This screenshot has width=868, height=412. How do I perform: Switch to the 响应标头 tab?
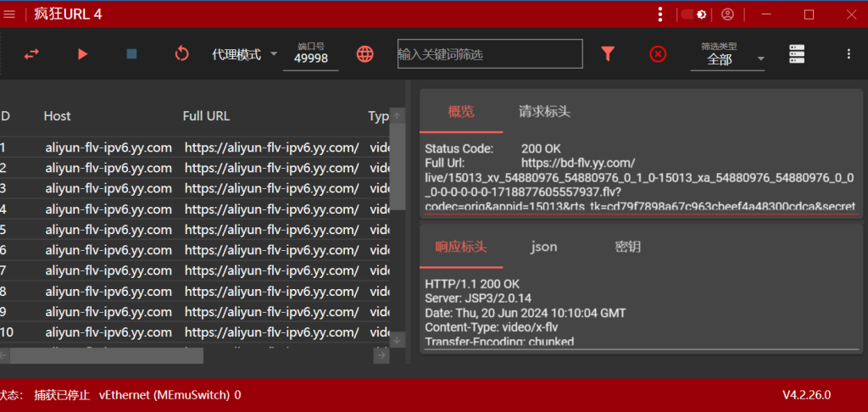pos(461,247)
